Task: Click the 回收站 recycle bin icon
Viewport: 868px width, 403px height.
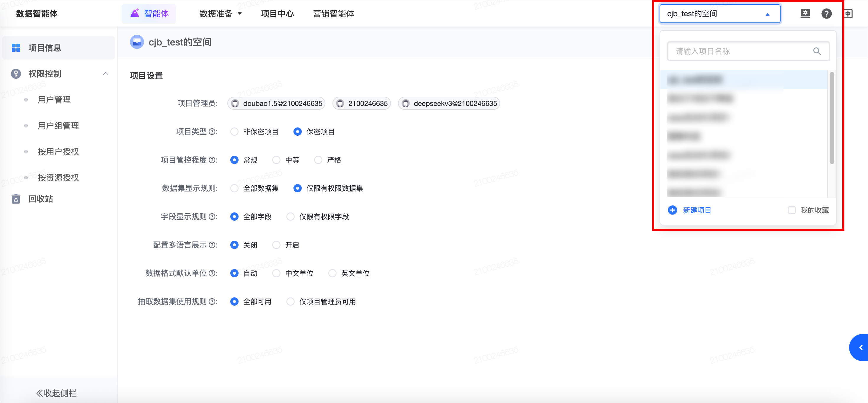Action: (16, 199)
